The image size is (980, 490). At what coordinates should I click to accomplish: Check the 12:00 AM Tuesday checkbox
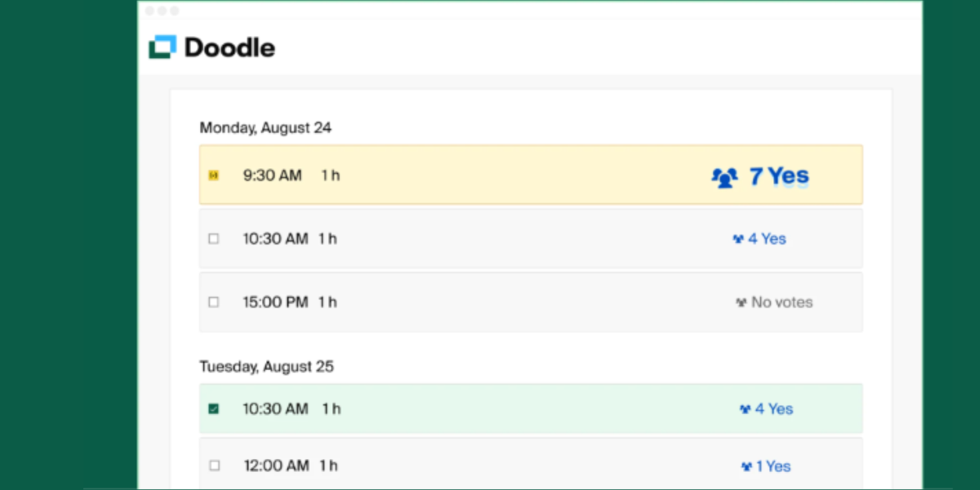point(214,465)
